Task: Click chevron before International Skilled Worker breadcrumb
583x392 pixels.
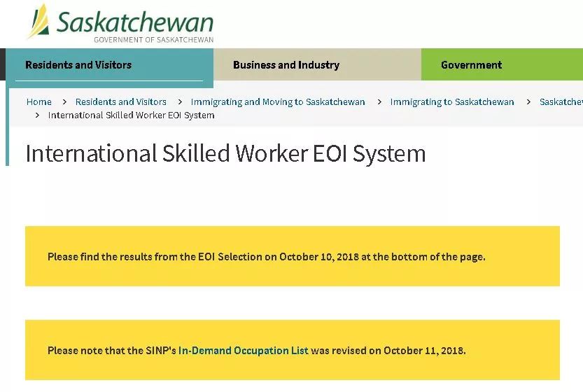Action: tap(37, 115)
